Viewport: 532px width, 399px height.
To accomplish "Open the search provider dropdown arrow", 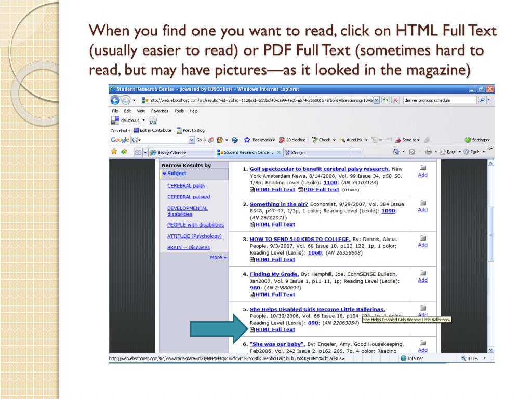I will [489, 100].
